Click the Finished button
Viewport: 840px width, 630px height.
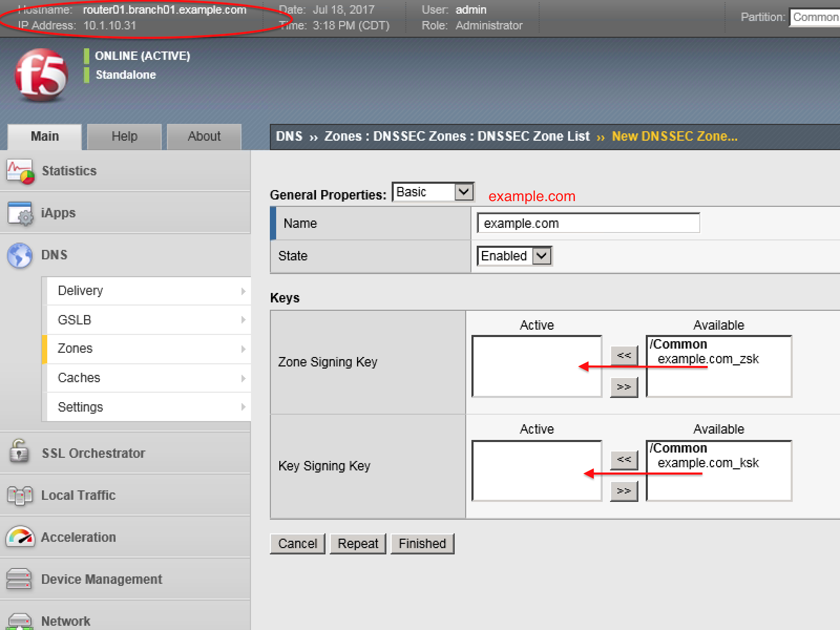point(422,543)
